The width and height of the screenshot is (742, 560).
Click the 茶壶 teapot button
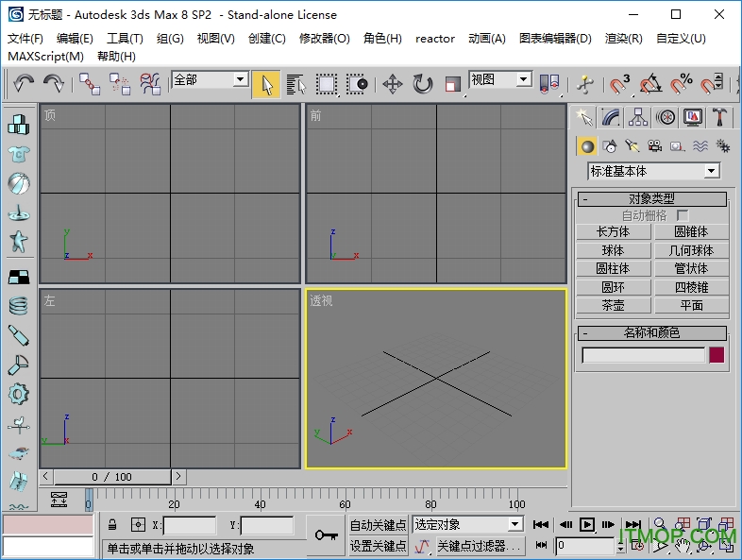pyautogui.click(x=613, y=306)
